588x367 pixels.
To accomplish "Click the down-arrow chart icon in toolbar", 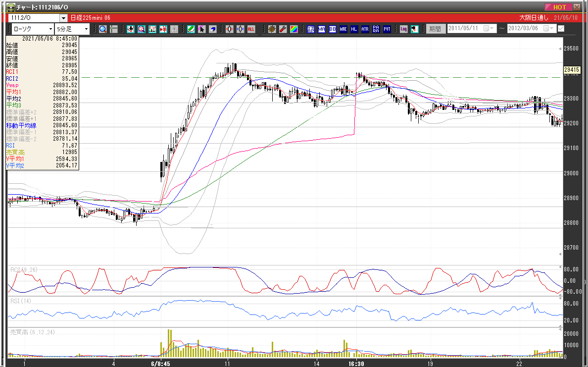I will tap(131, 29).
